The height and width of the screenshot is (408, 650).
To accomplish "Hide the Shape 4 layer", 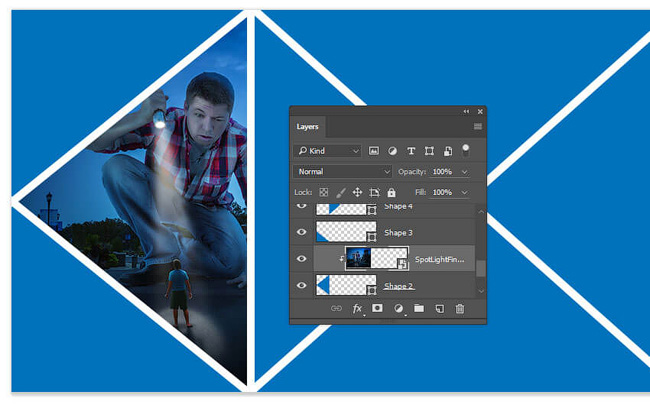I will click(x=301, y=206).
